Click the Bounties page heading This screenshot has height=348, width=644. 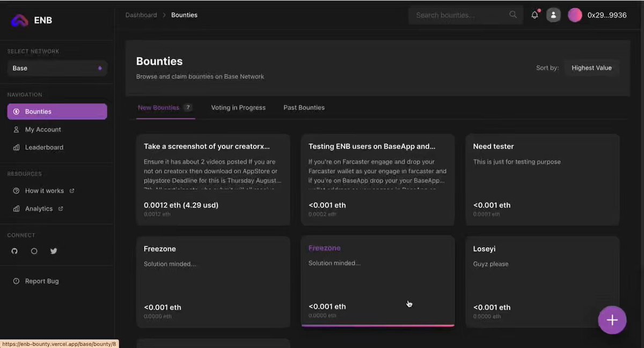(x=159, y=62)
